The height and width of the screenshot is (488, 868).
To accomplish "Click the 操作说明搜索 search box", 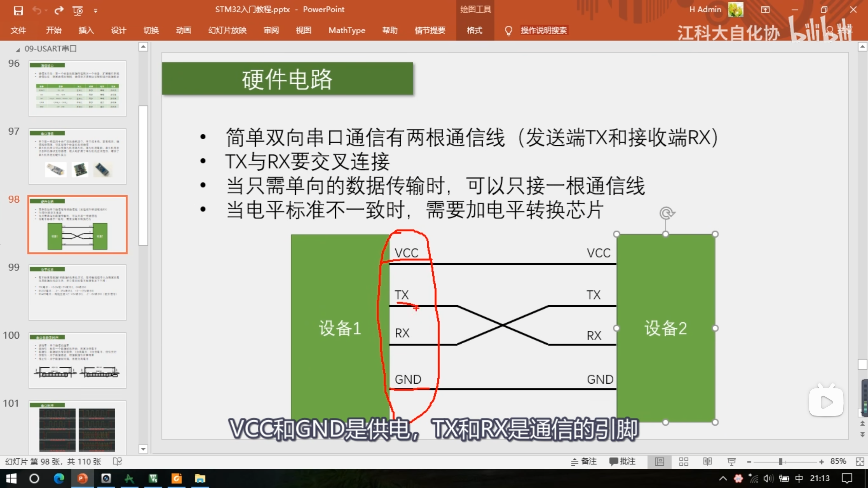I will pyautogui.click(x=543, y=30).
